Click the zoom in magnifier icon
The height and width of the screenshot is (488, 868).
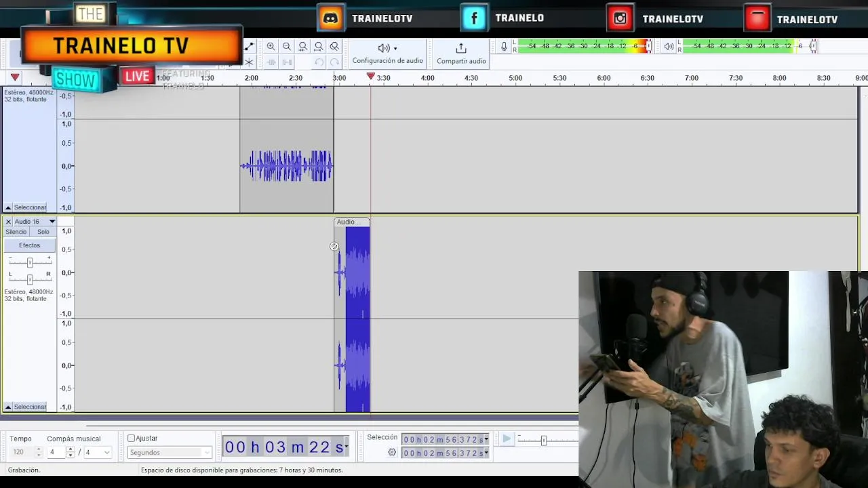point(271,47)
